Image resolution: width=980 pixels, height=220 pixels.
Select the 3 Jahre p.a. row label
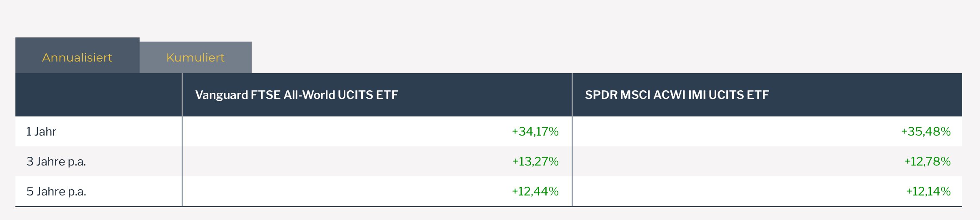tap(56, 161)
